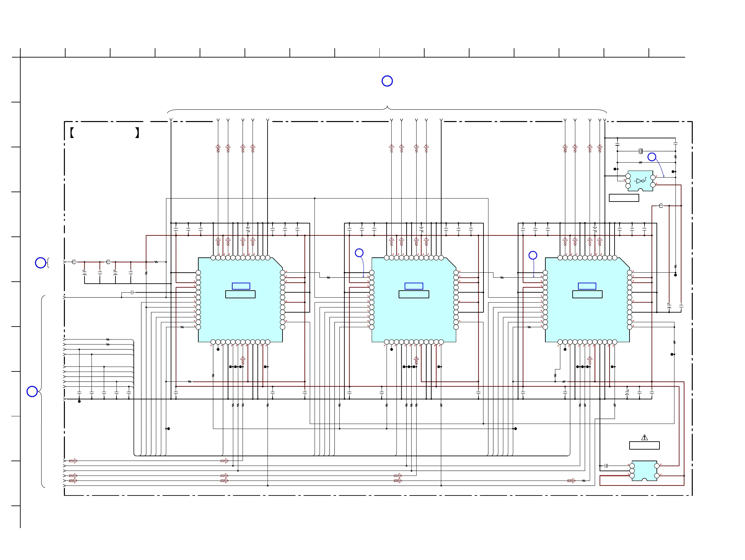This screenshot has width=745, height=560.
Task: Click the small cyan IC at the bottom-right corner
Action: [644, 470]
